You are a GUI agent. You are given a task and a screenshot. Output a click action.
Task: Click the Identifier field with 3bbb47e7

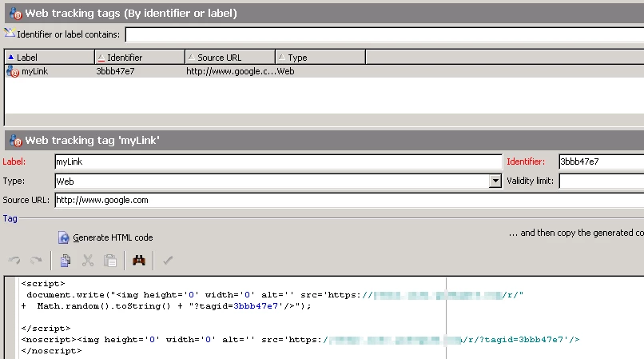coord(602,162)
